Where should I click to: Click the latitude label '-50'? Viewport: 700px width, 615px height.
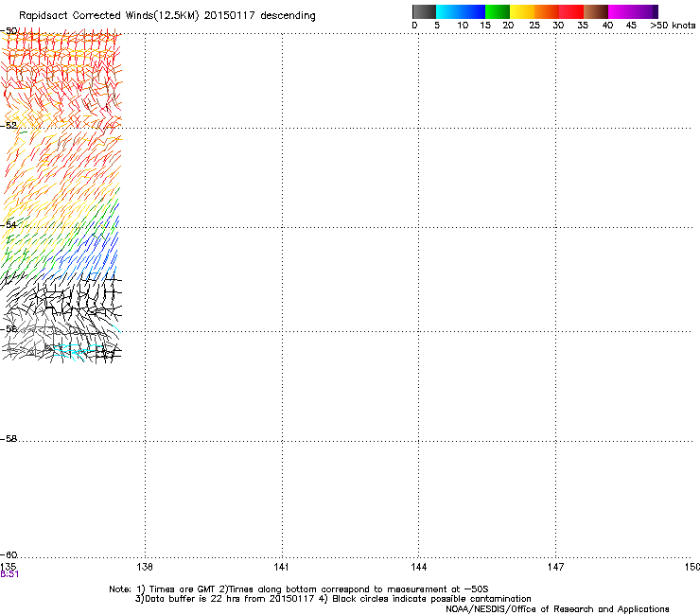point(9,31)
